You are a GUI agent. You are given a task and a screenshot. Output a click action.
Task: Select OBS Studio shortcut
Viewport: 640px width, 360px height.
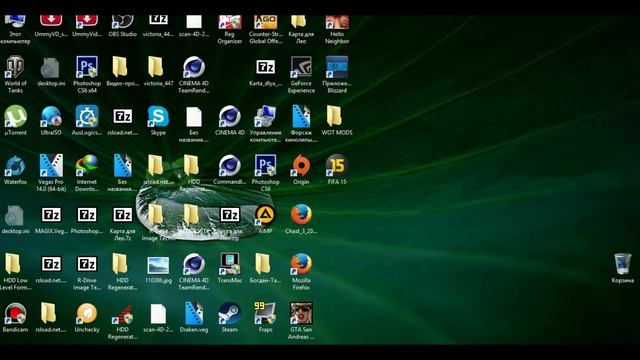click(122, 23)
